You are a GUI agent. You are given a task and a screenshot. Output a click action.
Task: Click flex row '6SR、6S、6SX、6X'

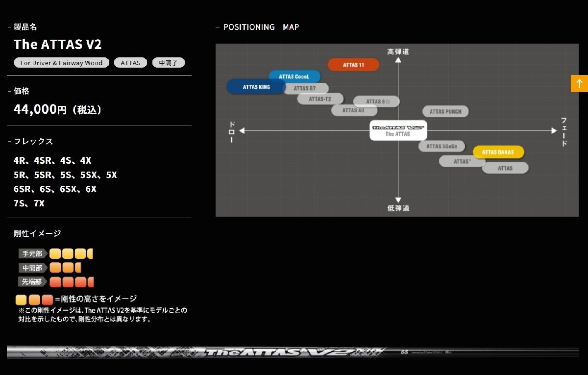coord(55,189)
